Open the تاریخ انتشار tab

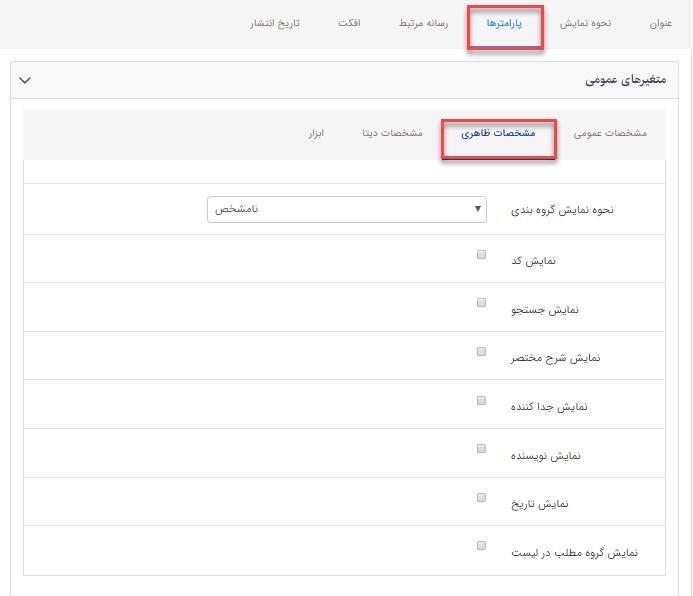pos(274,23)
